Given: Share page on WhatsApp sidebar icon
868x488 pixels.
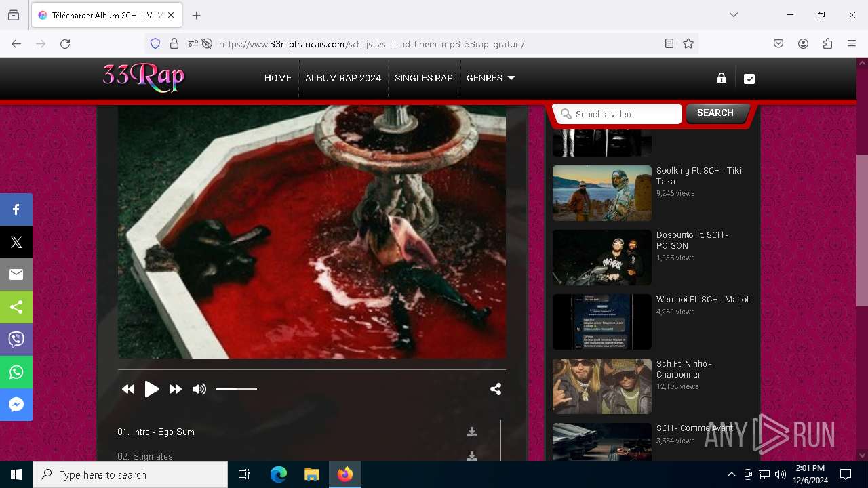Looking at the screenshot, I should (x=16, y=372).
